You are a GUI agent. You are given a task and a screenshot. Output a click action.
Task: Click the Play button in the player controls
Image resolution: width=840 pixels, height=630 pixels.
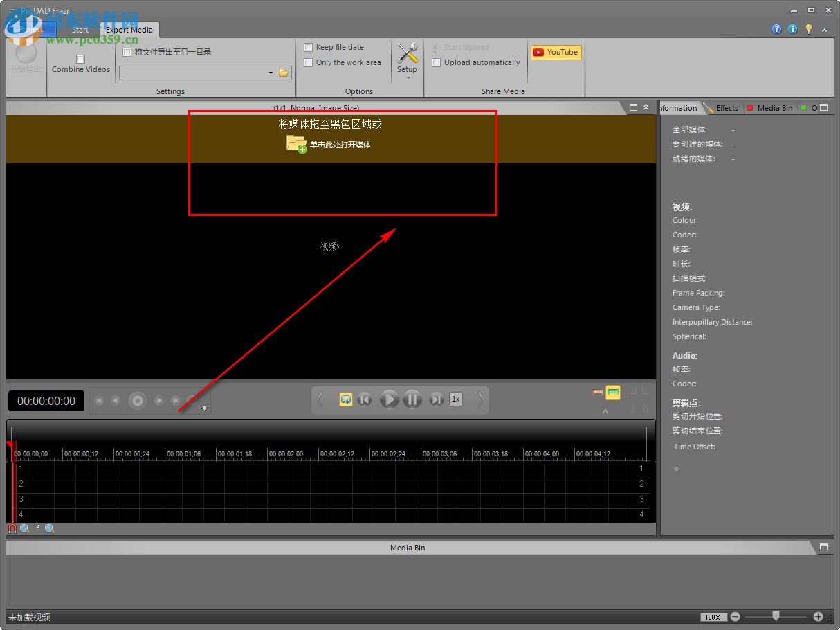(x=390, y=399)
